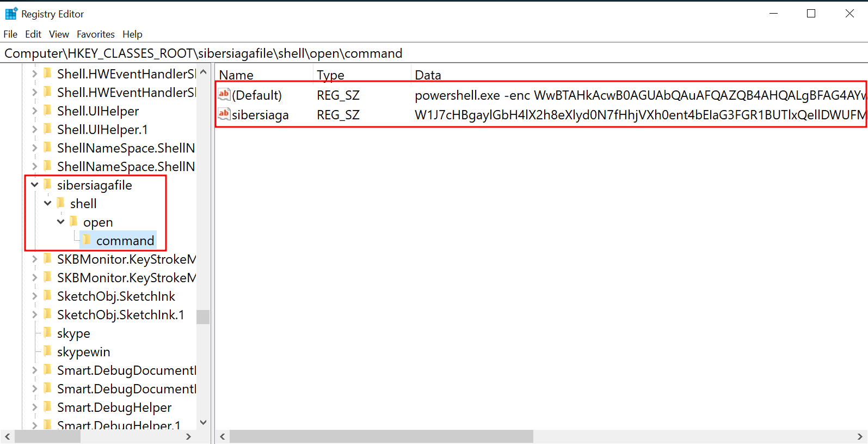Click the Registry Editor app icon in title bar
868x444 pixels.
(11, 14)
